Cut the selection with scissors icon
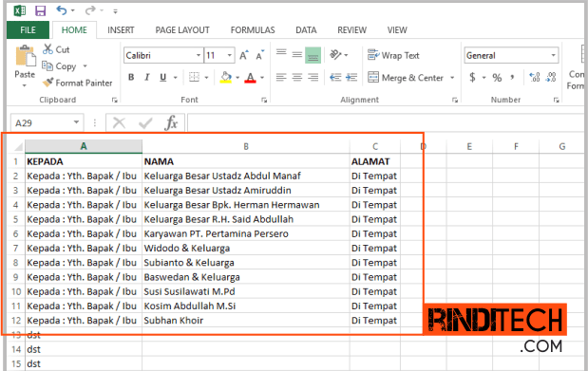Screen dimensions: 588x371 (x=56, y=49)
